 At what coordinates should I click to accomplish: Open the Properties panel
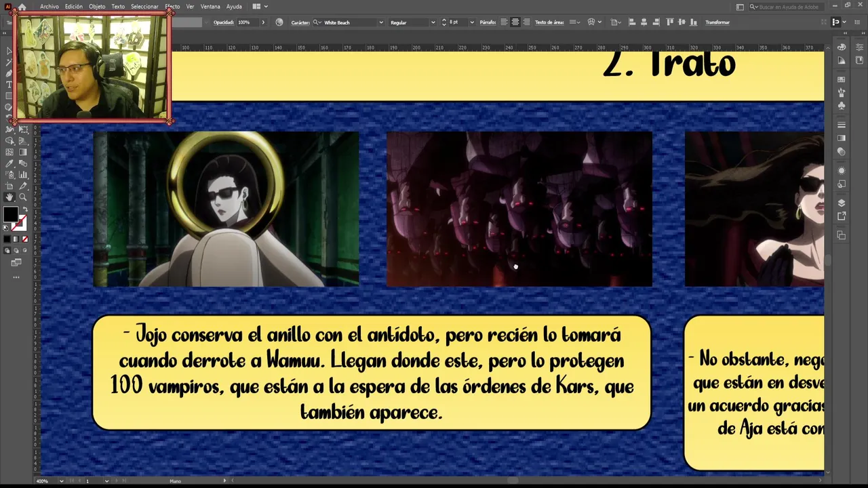click(859, 47)
